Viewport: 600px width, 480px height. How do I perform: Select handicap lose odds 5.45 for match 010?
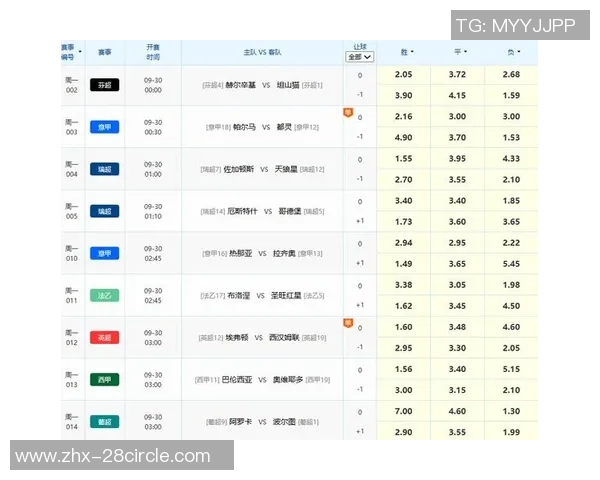click(511, 264)
